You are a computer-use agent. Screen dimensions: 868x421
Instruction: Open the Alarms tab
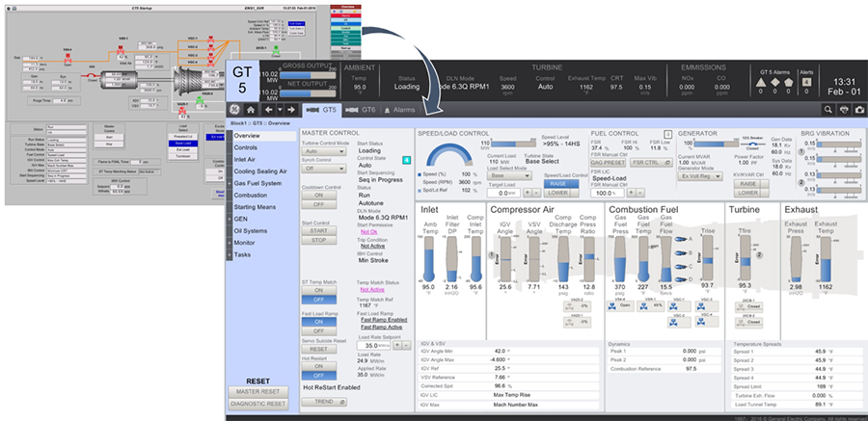(x=399, y=110)
